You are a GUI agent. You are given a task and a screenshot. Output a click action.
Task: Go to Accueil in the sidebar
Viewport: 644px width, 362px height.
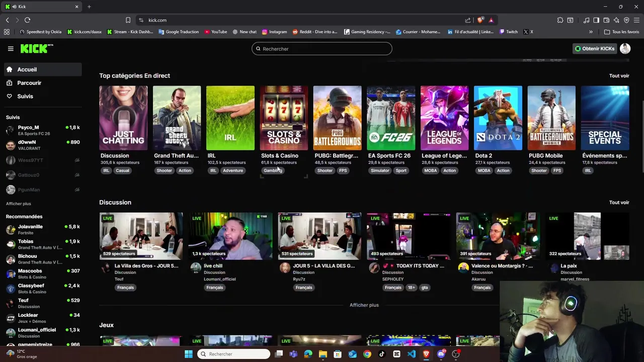coord(42,69)
